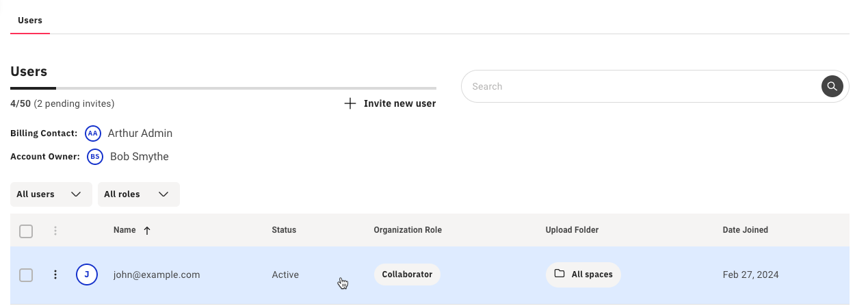The width and height of the screenshot is (868, 306).
Task: Click the folder icon in All spaces chip
Action: coord(560,274)
